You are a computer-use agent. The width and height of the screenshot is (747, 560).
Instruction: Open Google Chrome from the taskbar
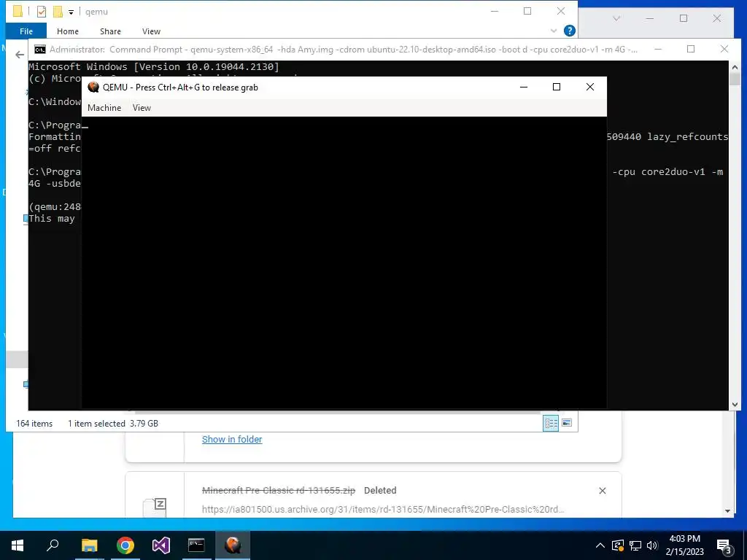(125, 545)
